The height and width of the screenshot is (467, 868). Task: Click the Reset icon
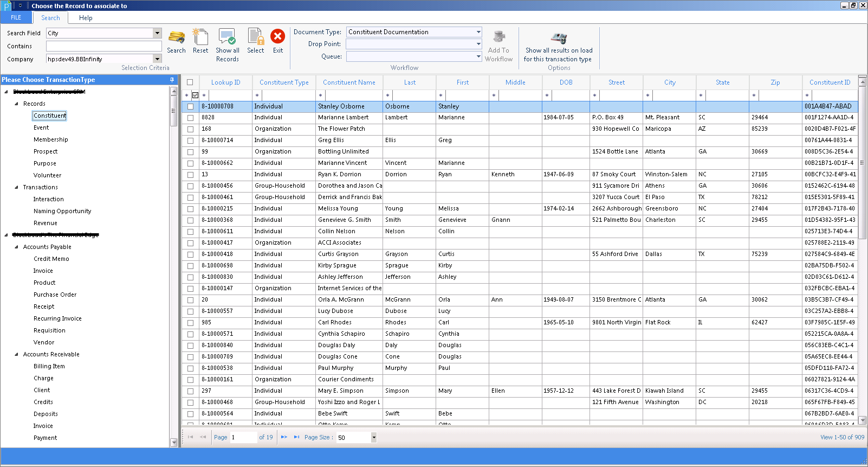tap(200, 37)
